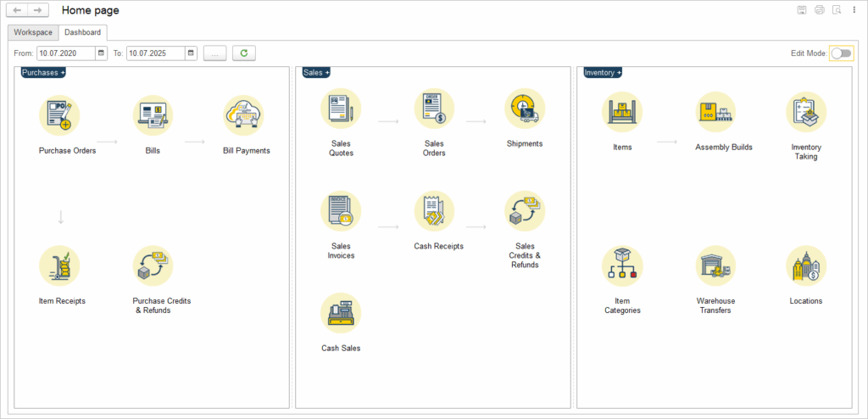Open the Item Receipts icon

(x=59, y=266)
